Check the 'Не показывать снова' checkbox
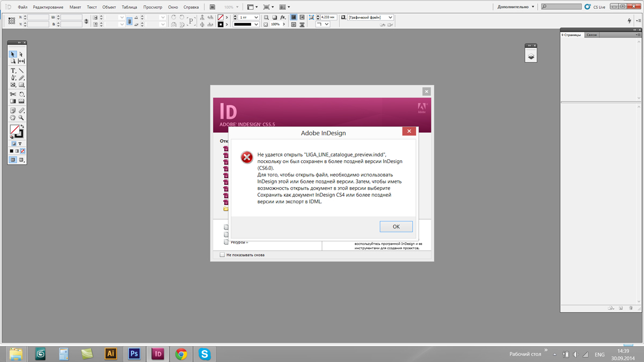The image size is (644, 362). pyautogui.click(x=222, y=255)
